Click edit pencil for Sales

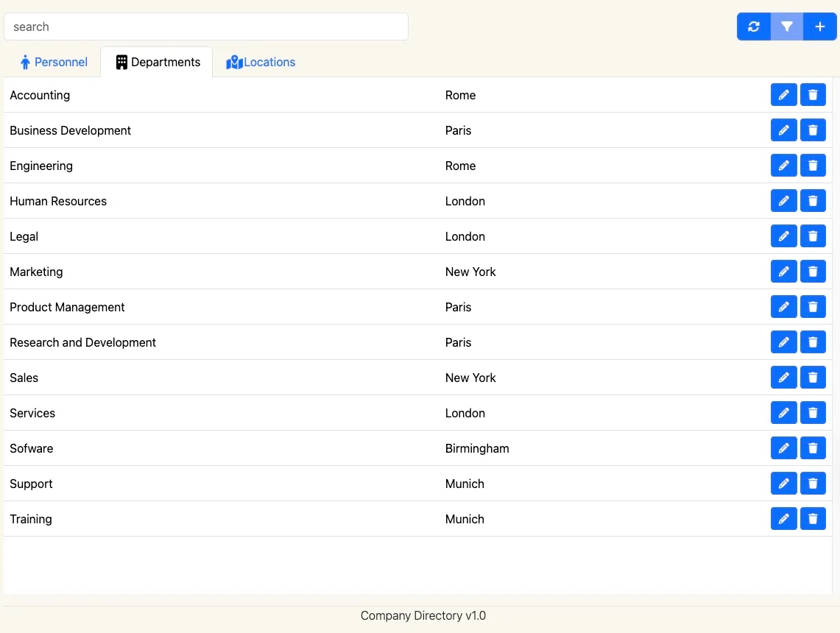(783, 378)
